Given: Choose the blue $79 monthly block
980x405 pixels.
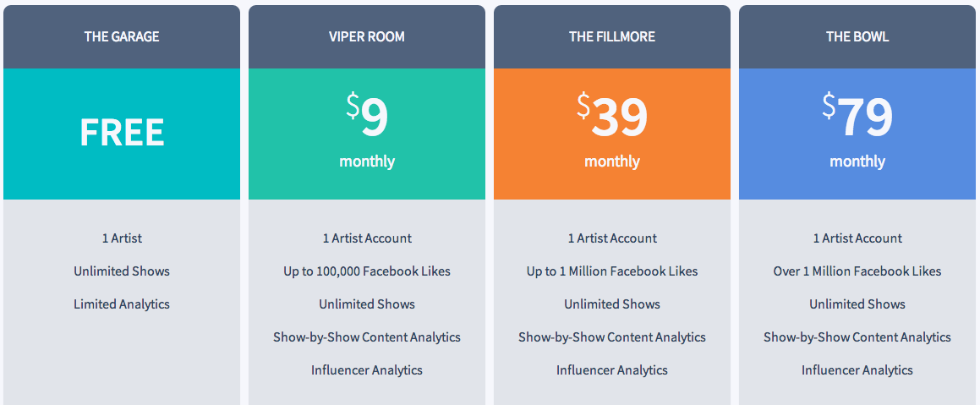Looking at the screenshot, I should coord(857,134).
